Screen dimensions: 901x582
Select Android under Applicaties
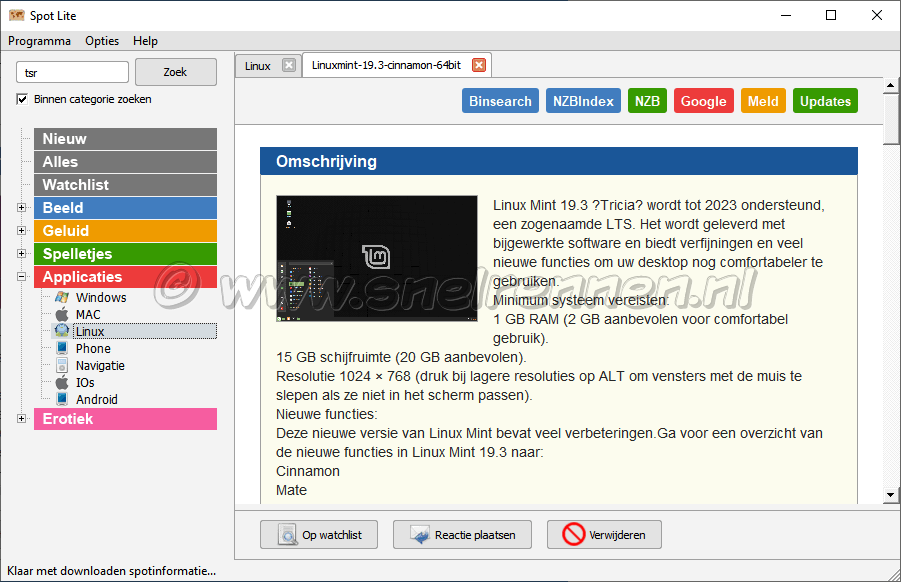[x=97, y=399]
